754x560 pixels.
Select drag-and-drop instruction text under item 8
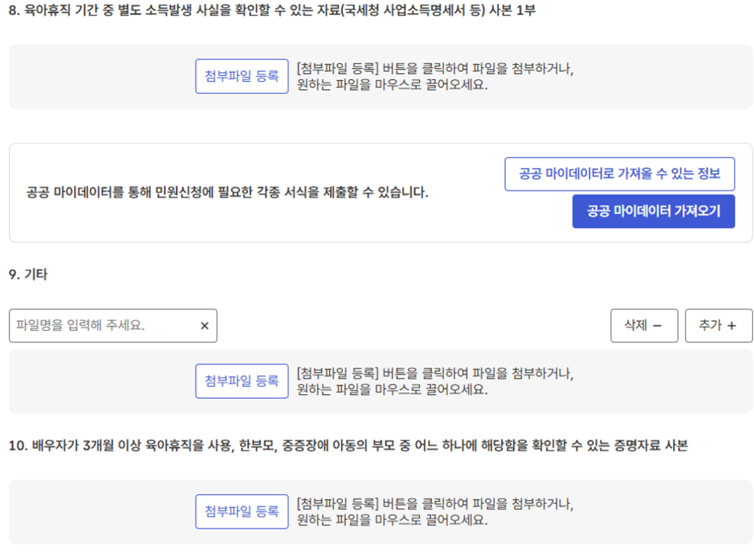435,76
